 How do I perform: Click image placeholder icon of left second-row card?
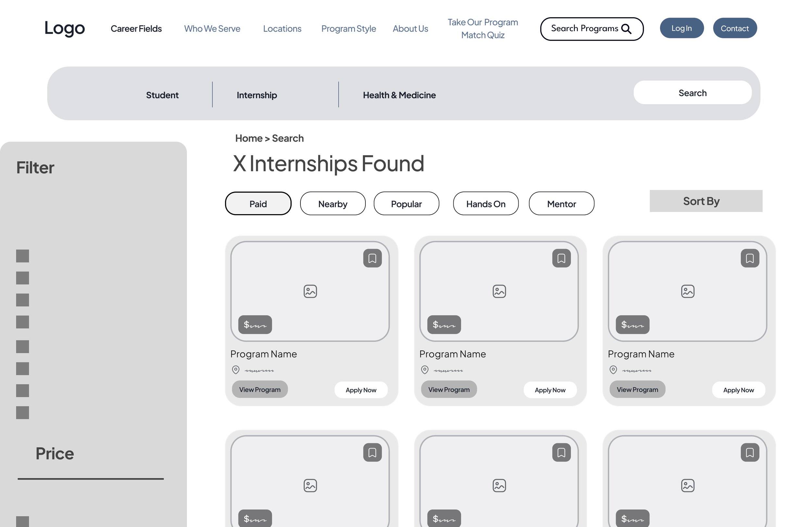pyautogui.click(x=310, y=485)
